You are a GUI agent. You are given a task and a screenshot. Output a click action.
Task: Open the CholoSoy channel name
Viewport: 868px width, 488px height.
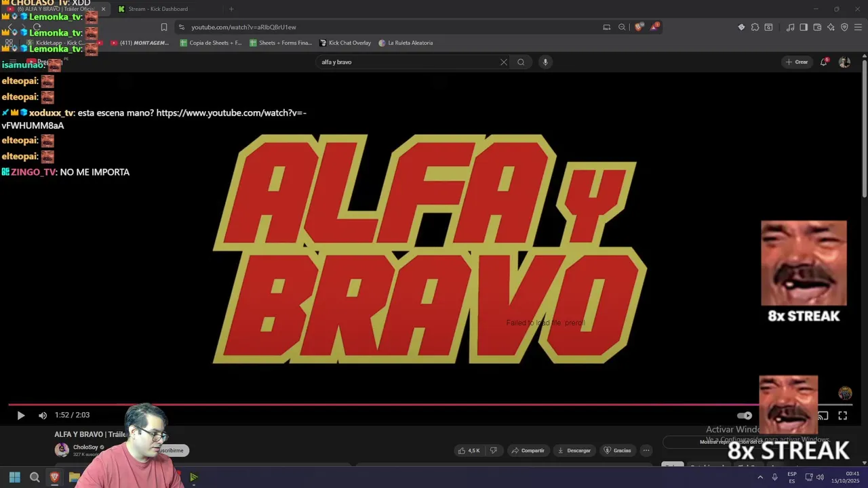coord(85,447)
